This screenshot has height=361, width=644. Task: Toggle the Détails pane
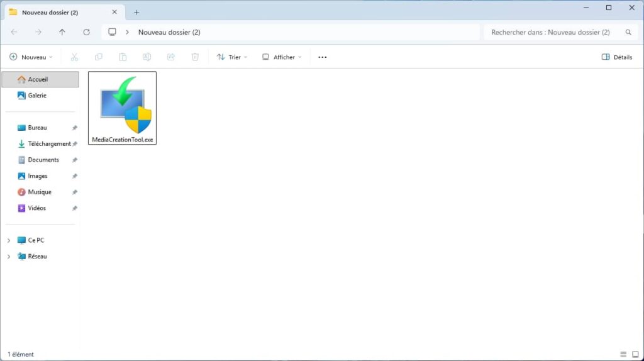point(617,57)
